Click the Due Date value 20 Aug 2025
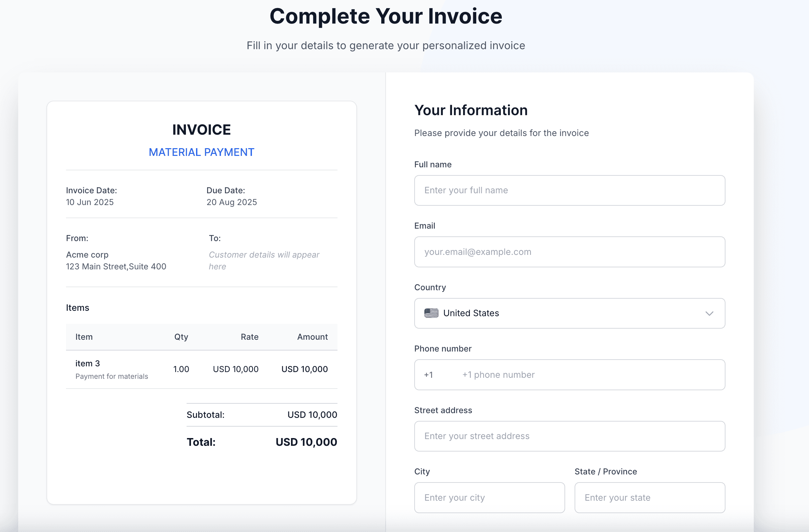 coord(231,202)
